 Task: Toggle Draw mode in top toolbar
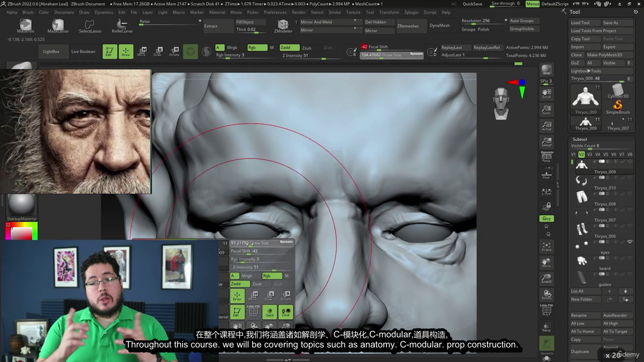point(126,51)
